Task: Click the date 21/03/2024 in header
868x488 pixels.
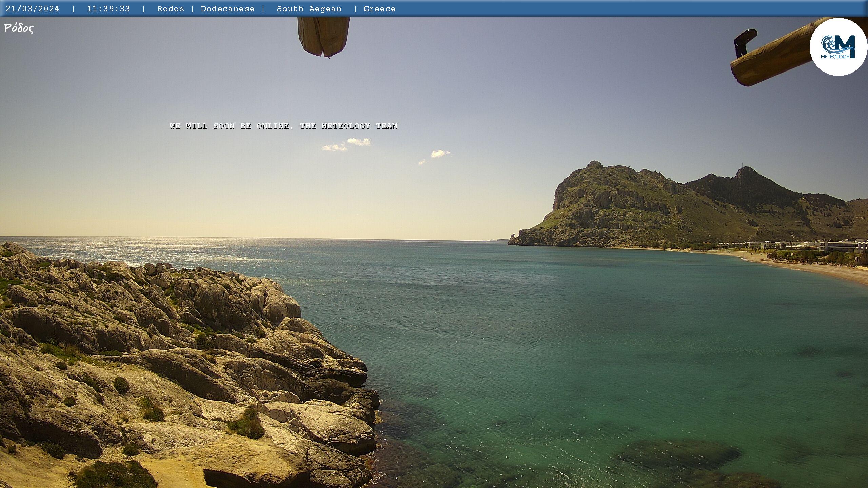Action: coord(33,9)
